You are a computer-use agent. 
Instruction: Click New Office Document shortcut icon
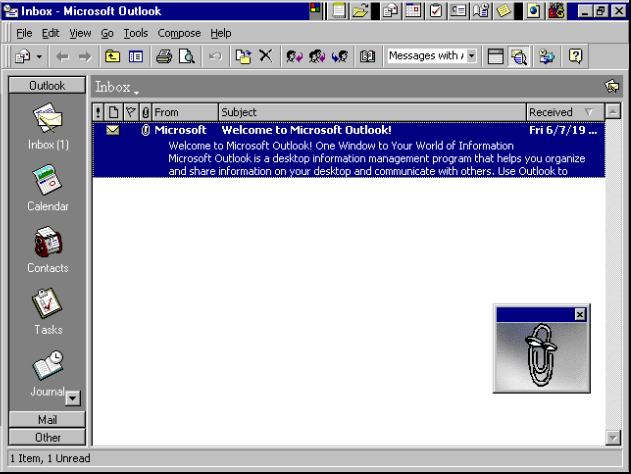[339, 10]
